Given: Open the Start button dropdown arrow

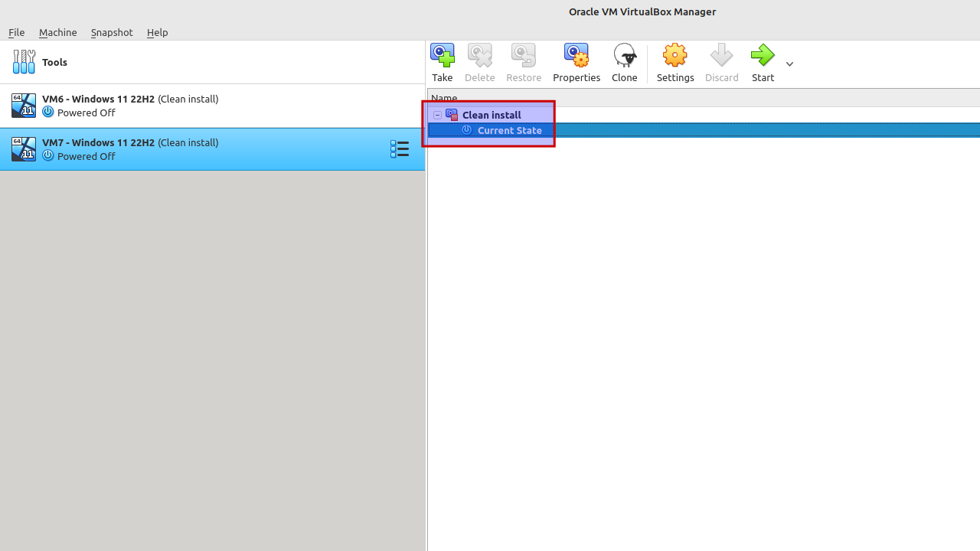Looking at the screenshot, I should (x=789, y=64).
